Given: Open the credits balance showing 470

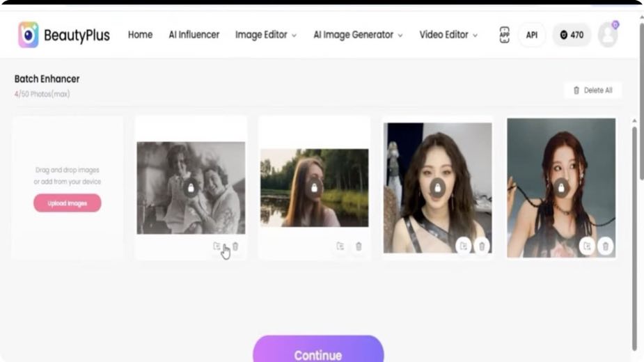Looking at the screenshot, I should pyautogui.click(x=572, y=35).
